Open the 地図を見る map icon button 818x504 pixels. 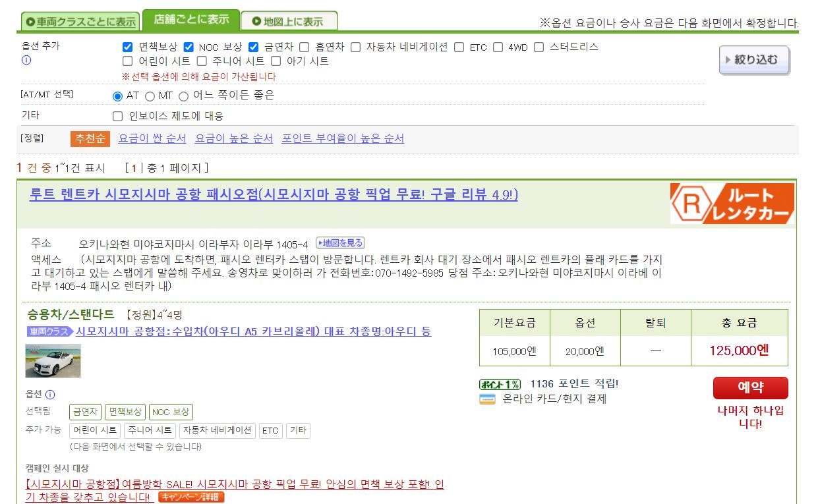tap(339, 242)
